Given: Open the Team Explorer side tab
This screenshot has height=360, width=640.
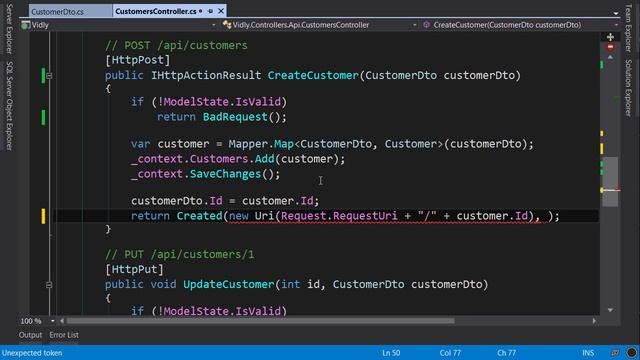Looking at the screenshot, I should tap(629, 28).
